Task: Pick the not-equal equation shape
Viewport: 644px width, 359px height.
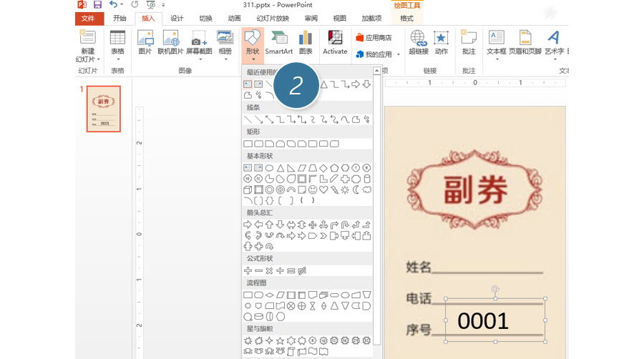Action: tap(302, 271)
